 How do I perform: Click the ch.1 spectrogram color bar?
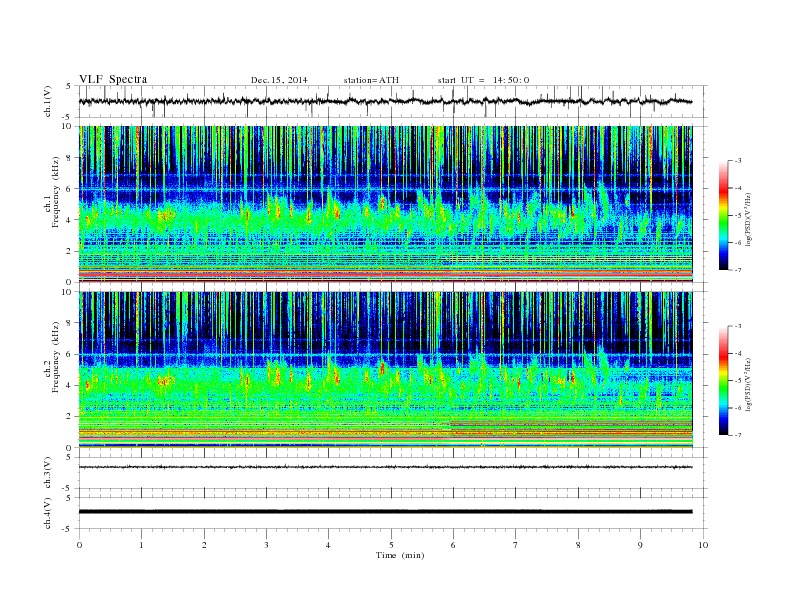(x=723, y=215)
